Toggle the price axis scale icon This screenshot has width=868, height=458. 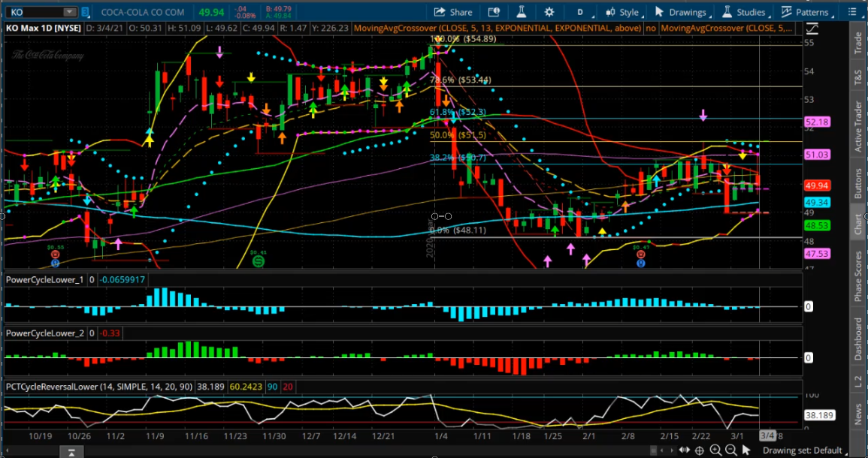[x=812, y=29]
